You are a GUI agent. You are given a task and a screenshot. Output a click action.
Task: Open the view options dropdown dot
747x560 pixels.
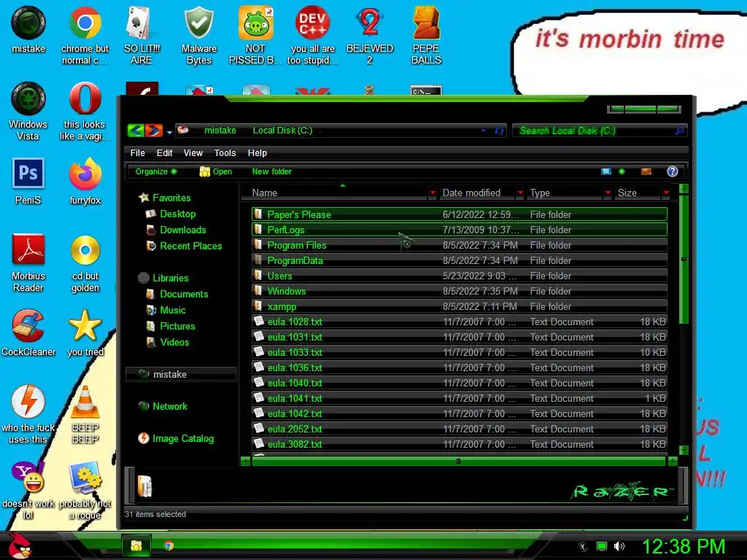click(x=622, y=171)
